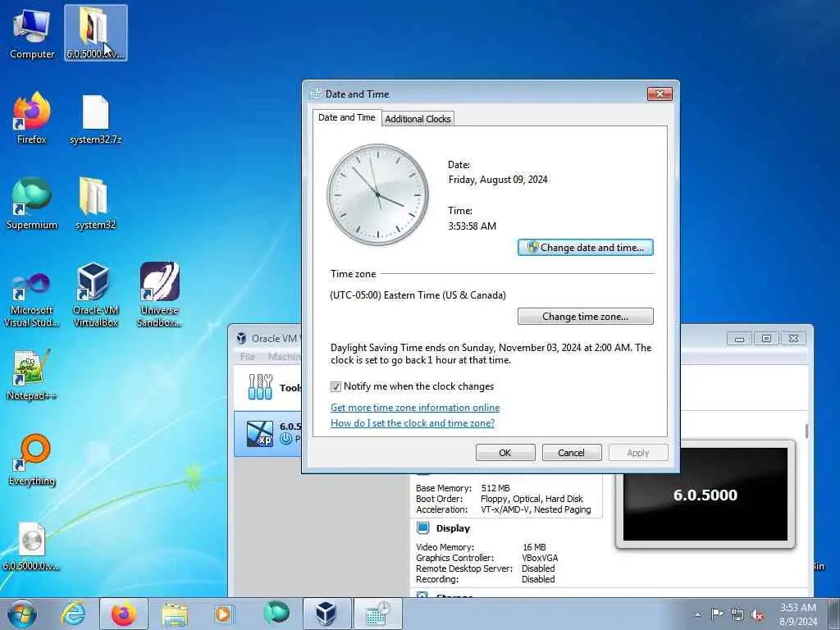Toggle Notify me when the clock changes
This screenshot has height=630, width=840.
point(336,387)
